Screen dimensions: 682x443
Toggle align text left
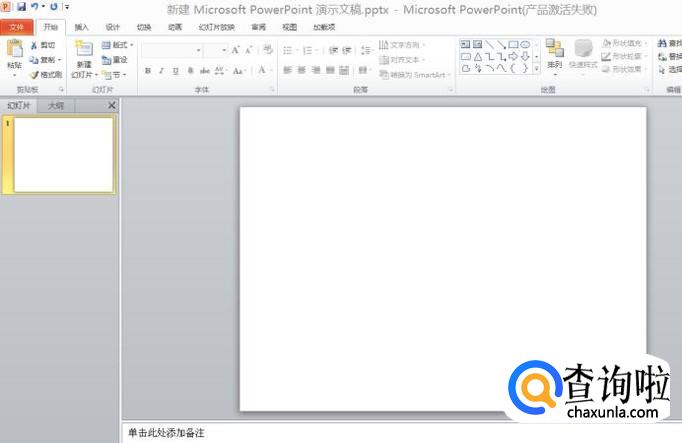coord(288,70)
